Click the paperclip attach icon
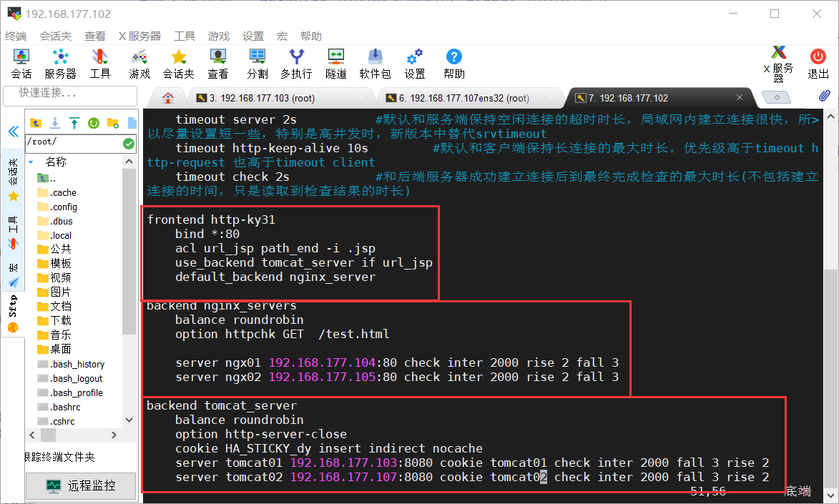This screenshot has width=839, height=504. tap(825, 97)
